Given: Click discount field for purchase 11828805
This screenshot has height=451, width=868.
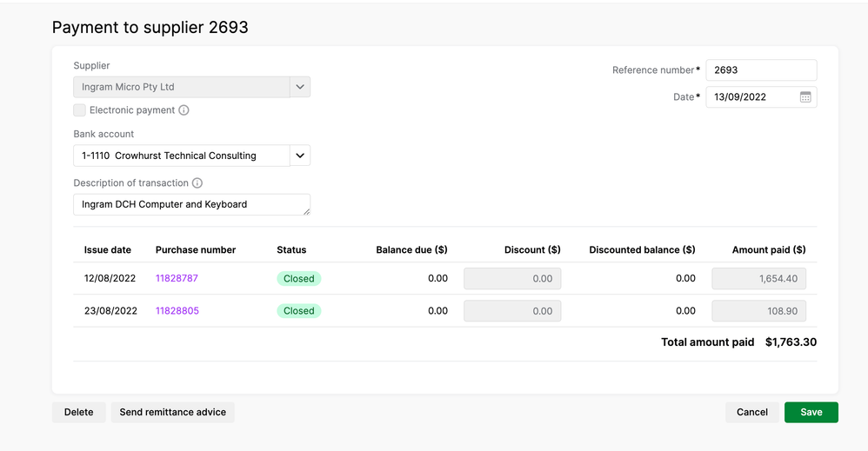Looking at the screenshot, I should 512,311.
